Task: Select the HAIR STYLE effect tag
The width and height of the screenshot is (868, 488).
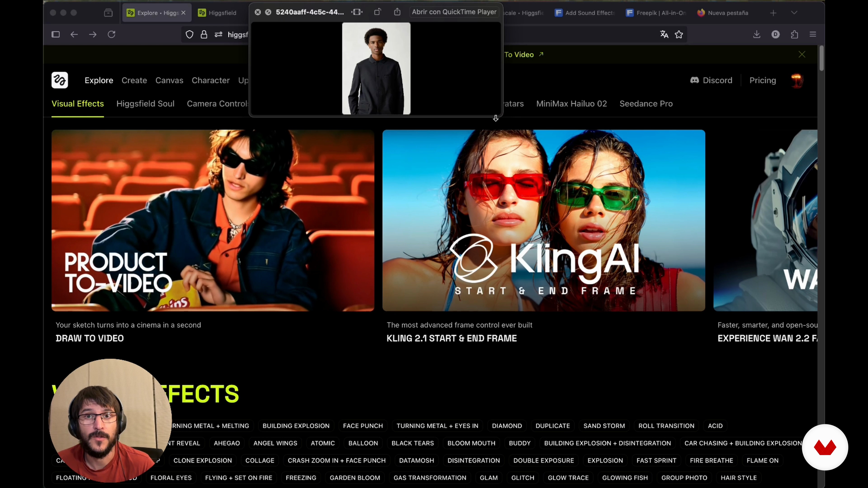Action: (x=739, y=478)
